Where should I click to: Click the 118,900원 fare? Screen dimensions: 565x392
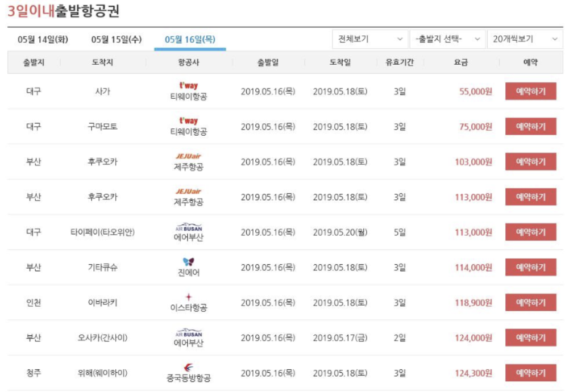coord(473,303)
